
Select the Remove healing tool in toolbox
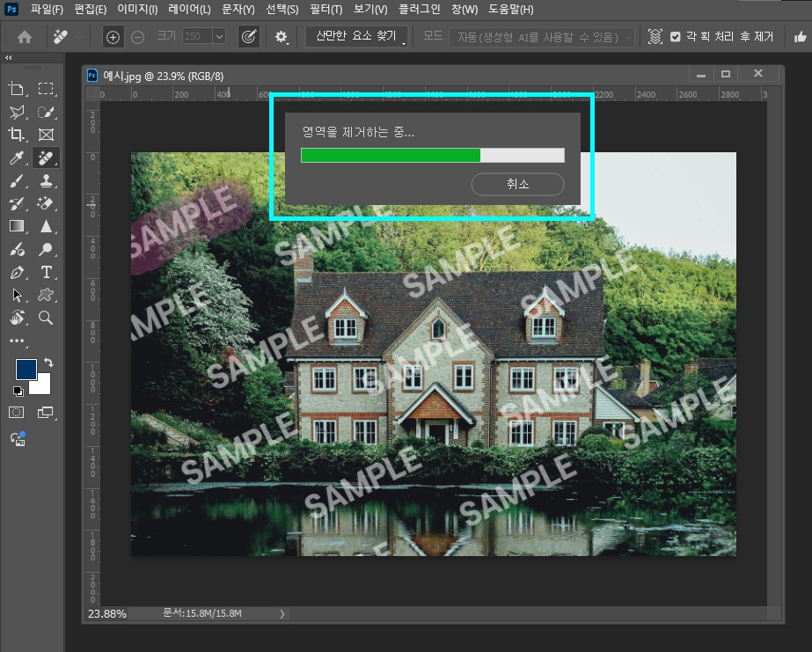(46, 158)
